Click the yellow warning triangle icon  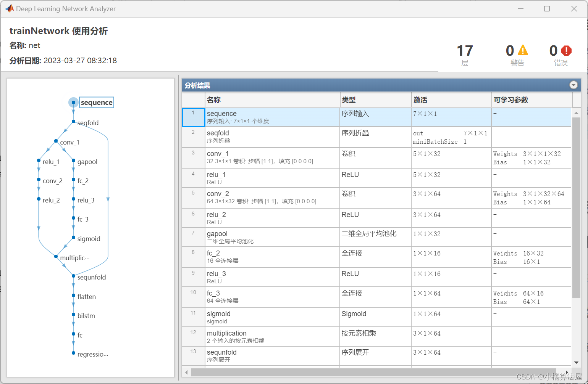click(522, 50)
